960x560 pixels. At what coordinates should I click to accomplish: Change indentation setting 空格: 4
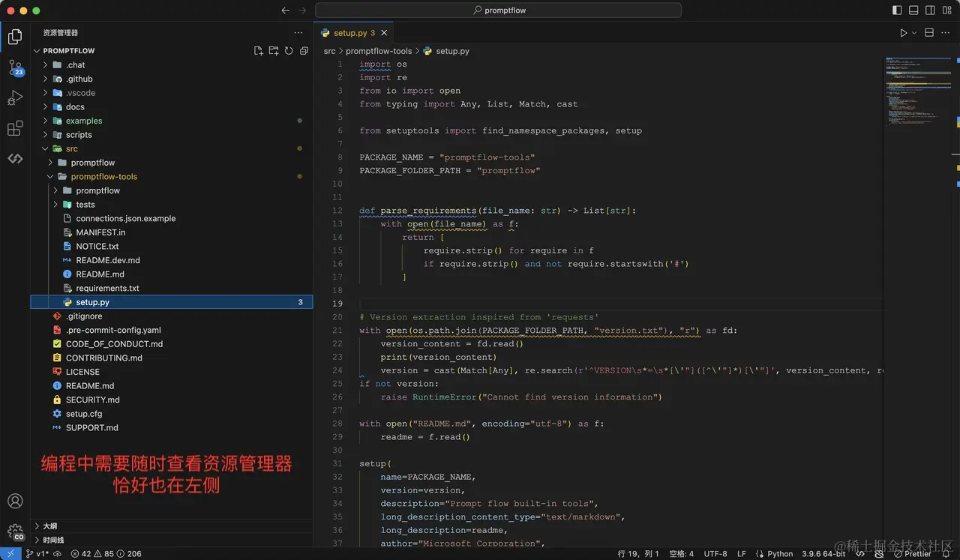click(x=681, y=554)
